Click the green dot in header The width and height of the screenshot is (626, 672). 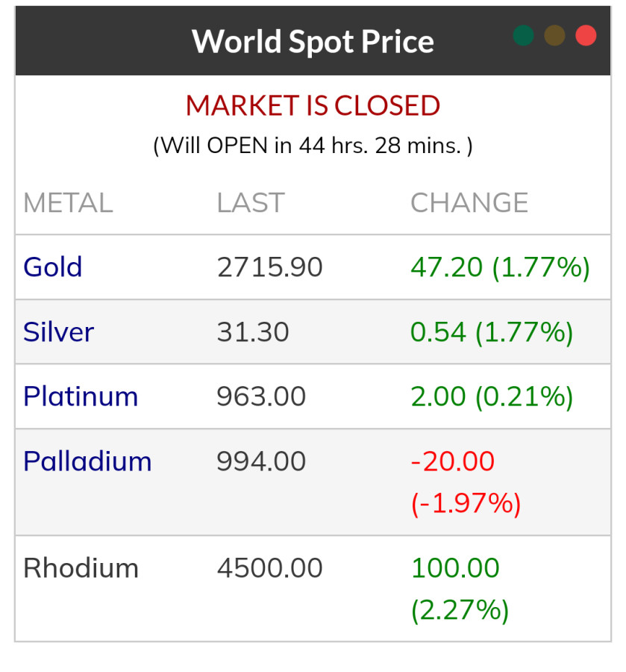(523, 35)
